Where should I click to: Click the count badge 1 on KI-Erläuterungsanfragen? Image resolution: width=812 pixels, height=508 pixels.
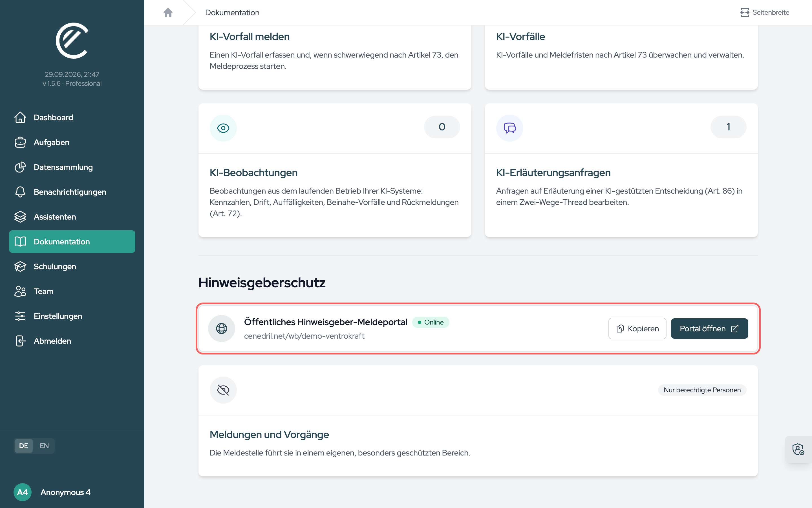point(728,127)
